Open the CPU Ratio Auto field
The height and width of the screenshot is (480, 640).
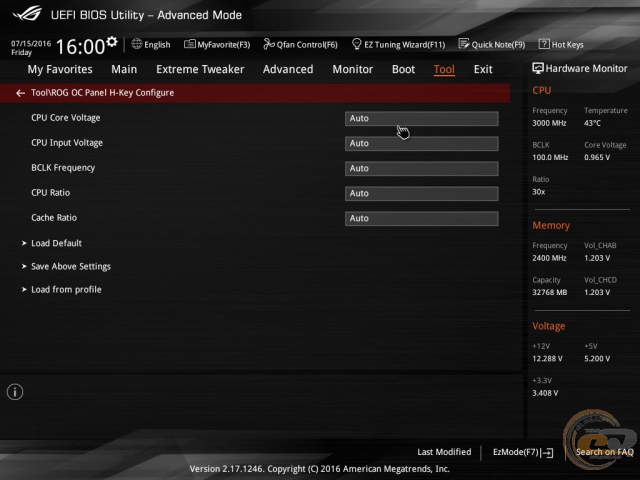pos(422,193)
